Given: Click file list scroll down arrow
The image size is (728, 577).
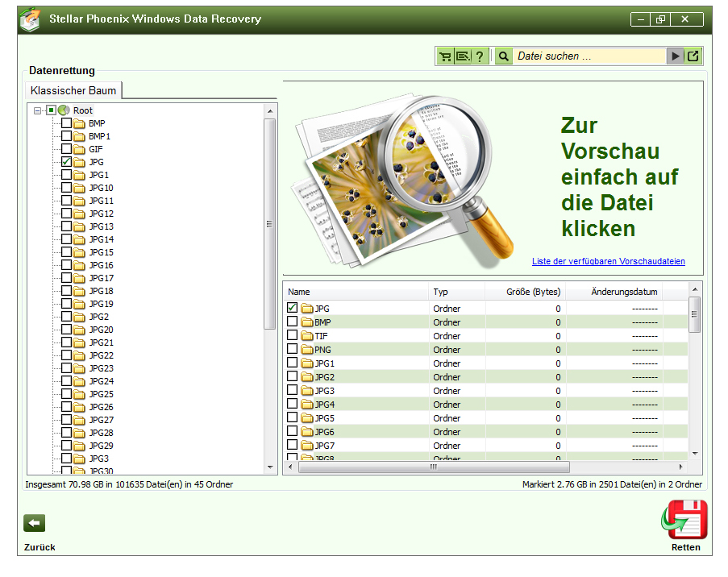Looking at the screenshot, I should click(x=695, y=454).
